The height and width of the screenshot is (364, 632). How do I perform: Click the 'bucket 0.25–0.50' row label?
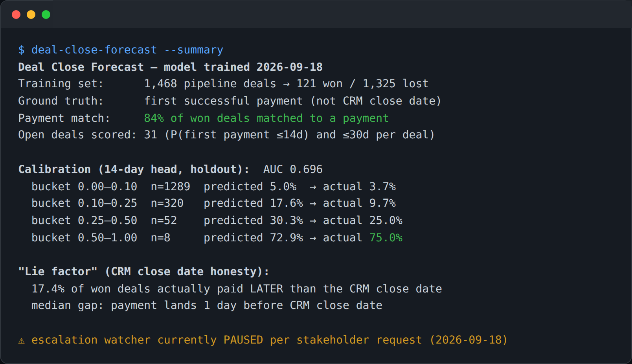click(x=84, y=221)
